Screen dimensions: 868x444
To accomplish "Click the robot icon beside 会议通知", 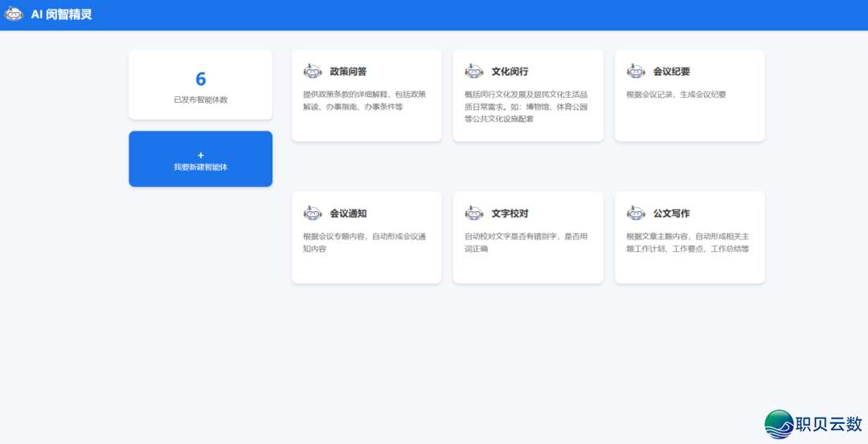I will pyautogui.click(x=313, y=214).
